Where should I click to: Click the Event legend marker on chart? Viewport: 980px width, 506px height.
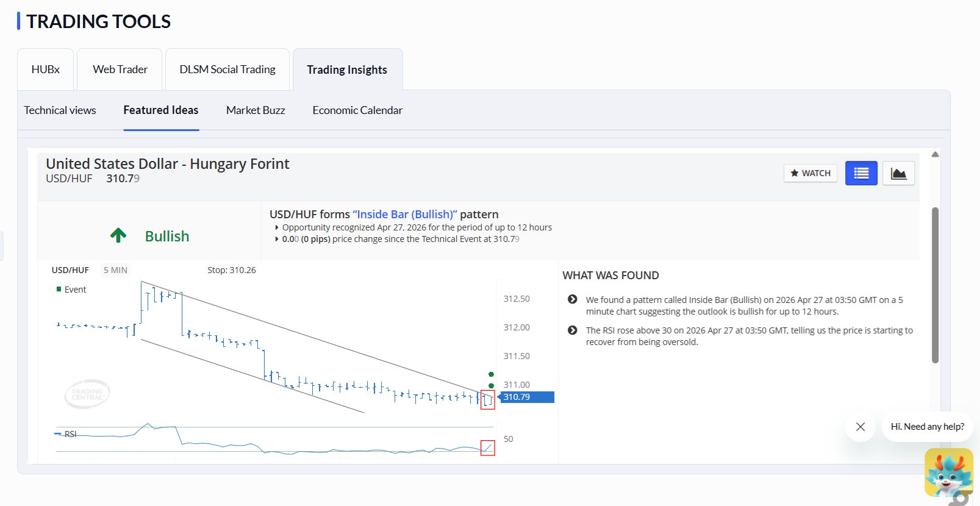click(59, 289)
